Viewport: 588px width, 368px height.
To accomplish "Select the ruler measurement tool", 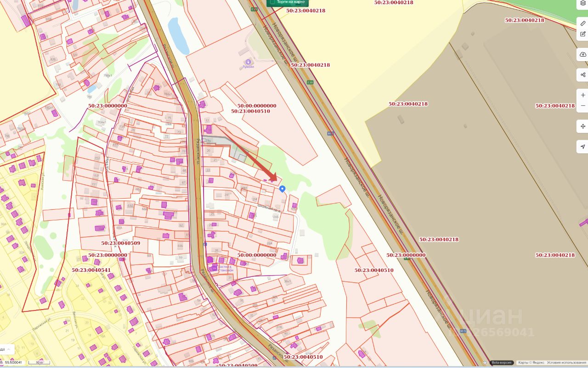I will pos(583,23).
